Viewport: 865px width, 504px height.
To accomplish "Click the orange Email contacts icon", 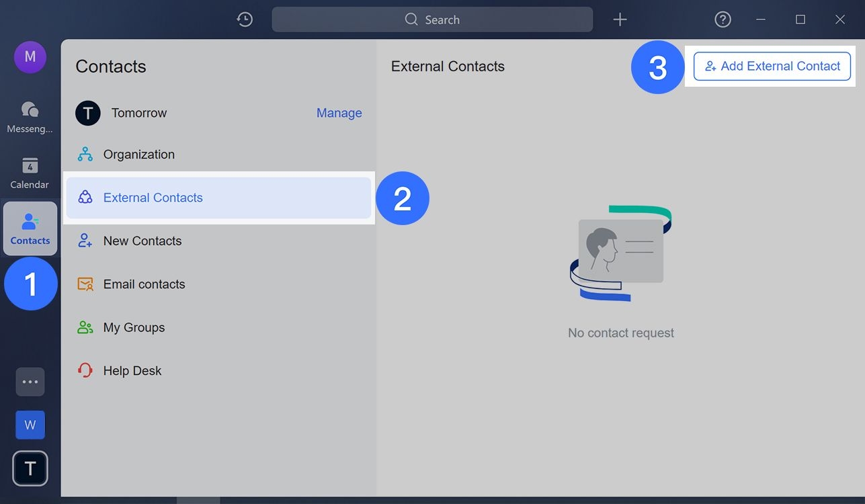I will coord(85,284).
